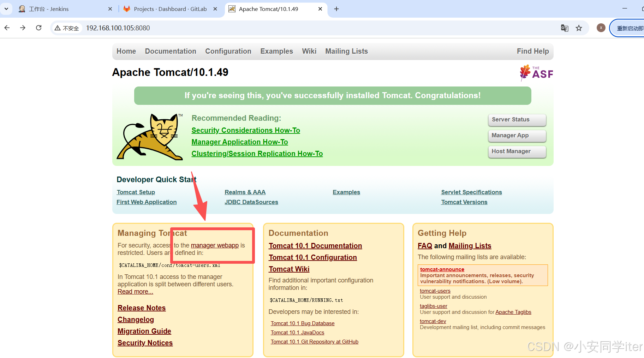The image size is (644, 358).
Task: Close the Jenkins tab
Action: (x=110, y=9)
